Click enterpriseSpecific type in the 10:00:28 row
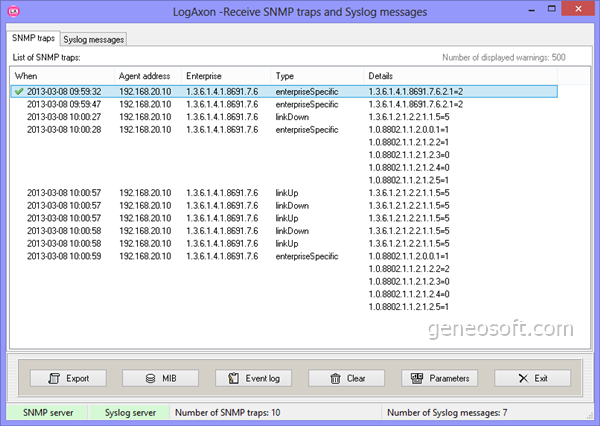Screen dimensions: 600x426 tap(307, 130)
